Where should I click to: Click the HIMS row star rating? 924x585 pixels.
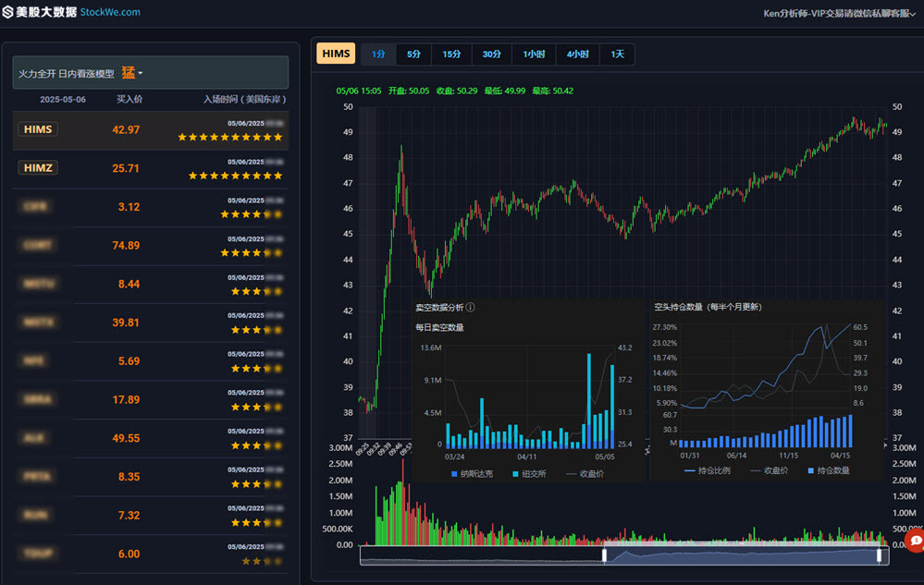230,137
